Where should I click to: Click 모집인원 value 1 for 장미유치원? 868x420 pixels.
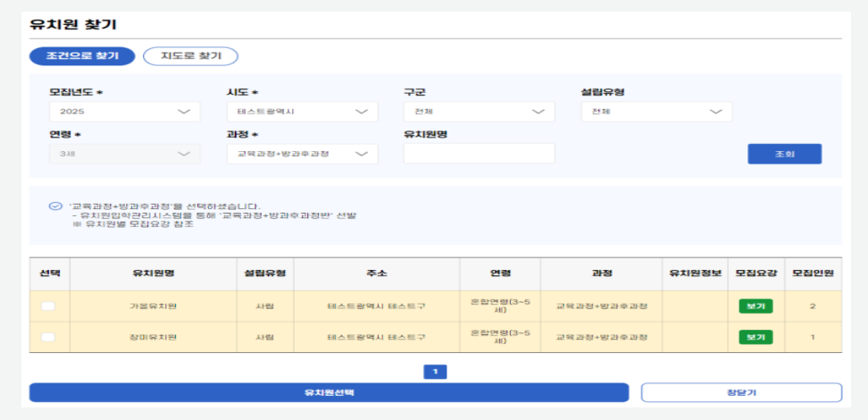tap(812, 337)
